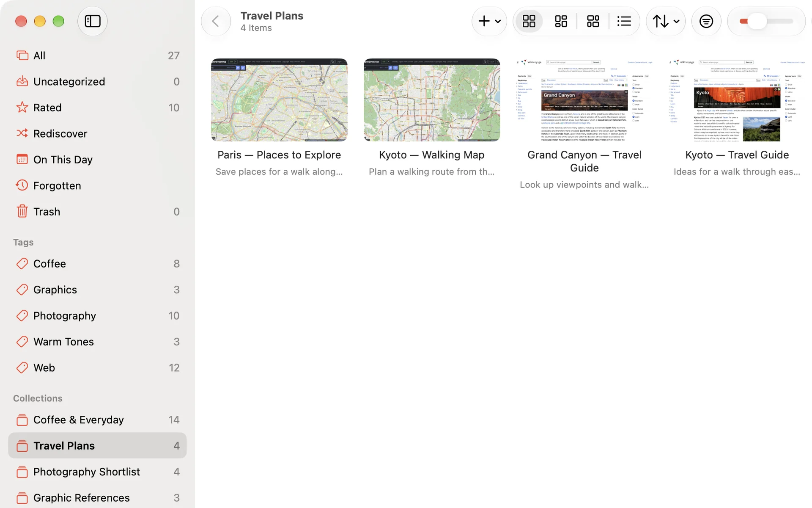Image resolution: width=812 pixels, height=508 pixels.
Task: Open the Uncategorized inbox
Action: [97, 81]
